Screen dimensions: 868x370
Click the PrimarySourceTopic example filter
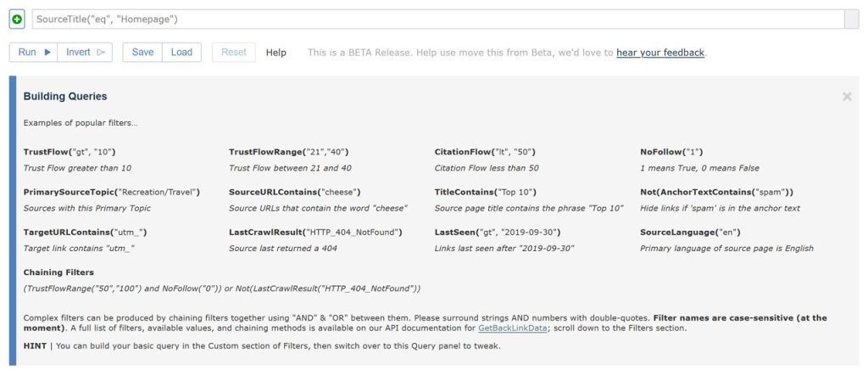click(111, 193)
